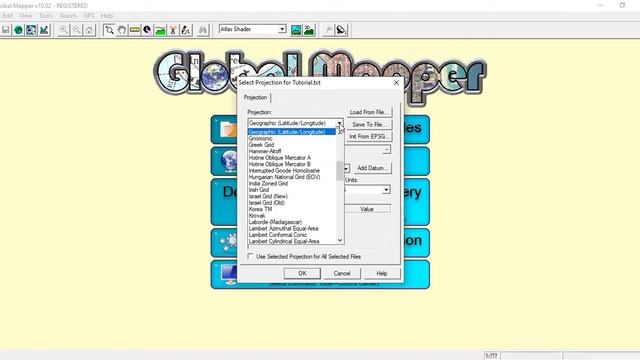Click the binoculars search icon
This screenshot has height=360, width=640.
point(203,30)
